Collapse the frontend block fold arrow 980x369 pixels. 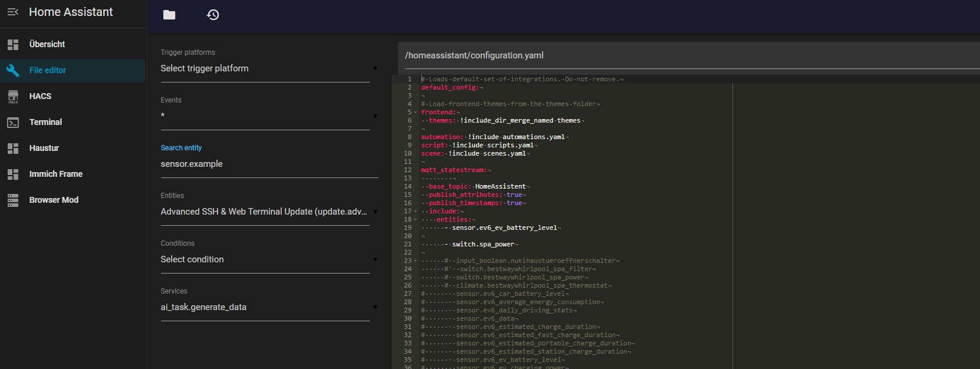coord(416,112)
